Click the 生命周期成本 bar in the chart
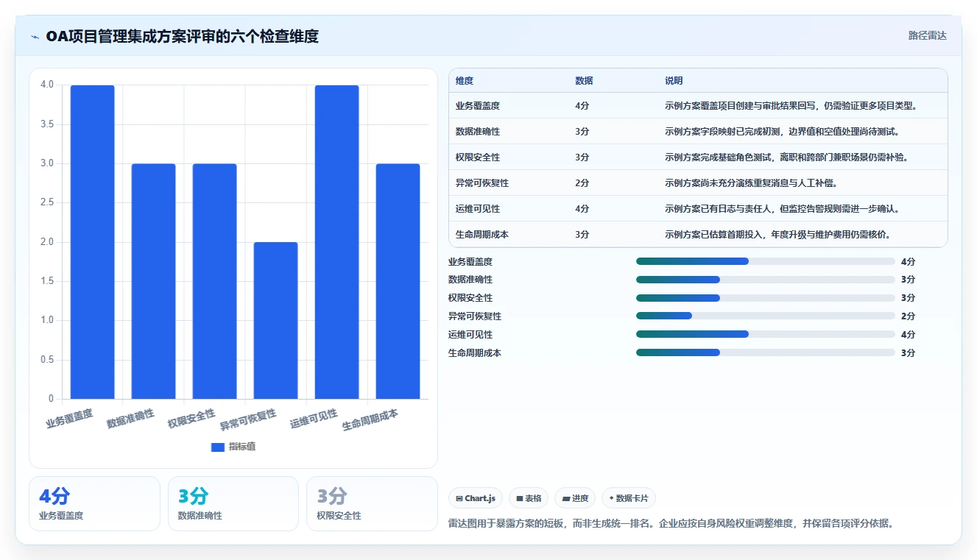 398,281
